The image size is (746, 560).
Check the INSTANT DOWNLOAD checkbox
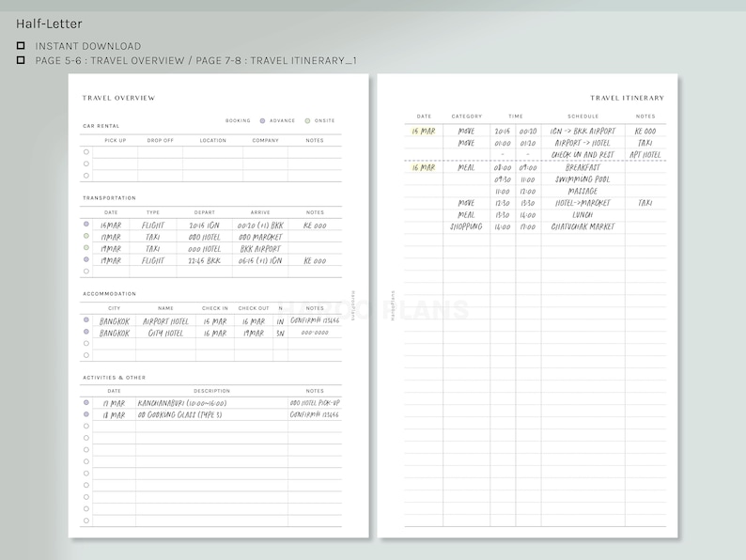pyautogui.click(x=21, y=46)
